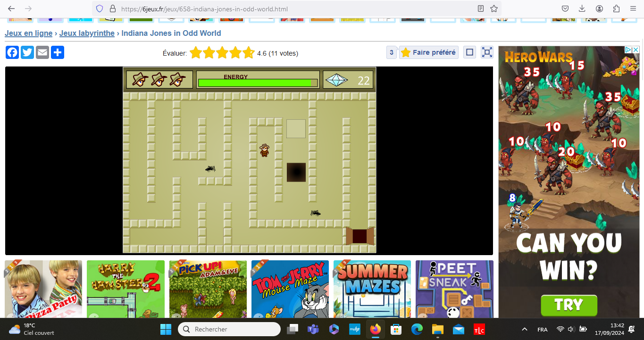Rate the game four stars

coord(235,53)
